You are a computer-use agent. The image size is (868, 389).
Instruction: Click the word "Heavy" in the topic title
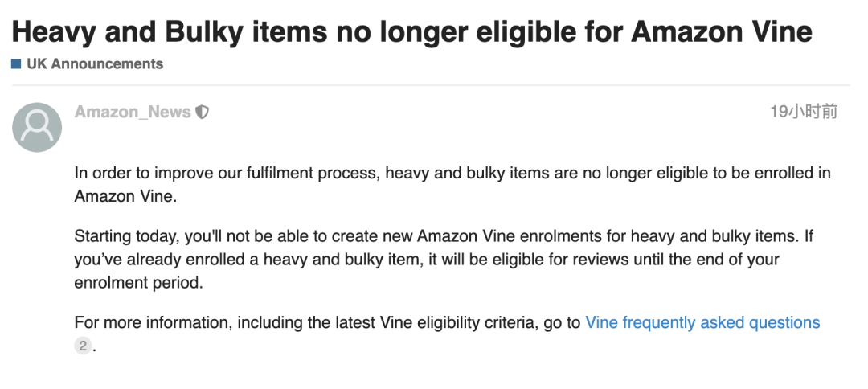coord(55,31)
